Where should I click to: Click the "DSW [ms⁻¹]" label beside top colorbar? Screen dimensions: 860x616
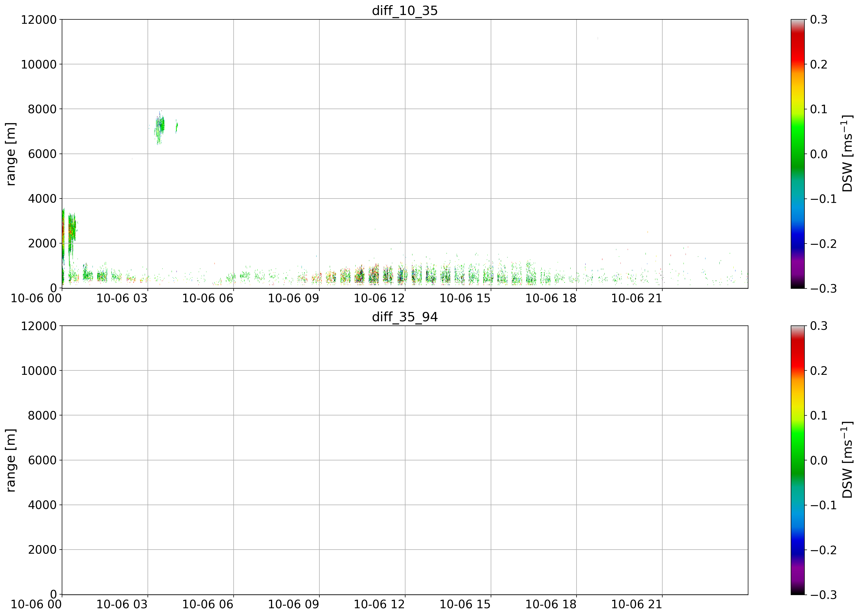[x=847, y=153]
